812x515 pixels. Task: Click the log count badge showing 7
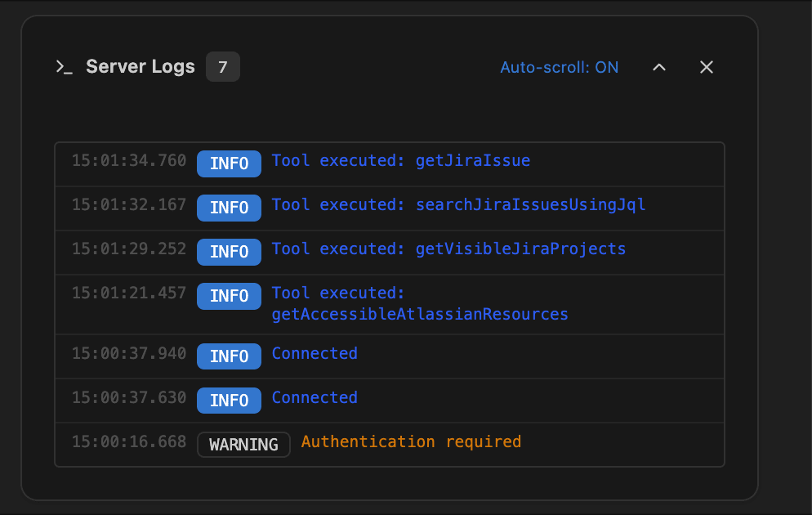tap(222, 67)
